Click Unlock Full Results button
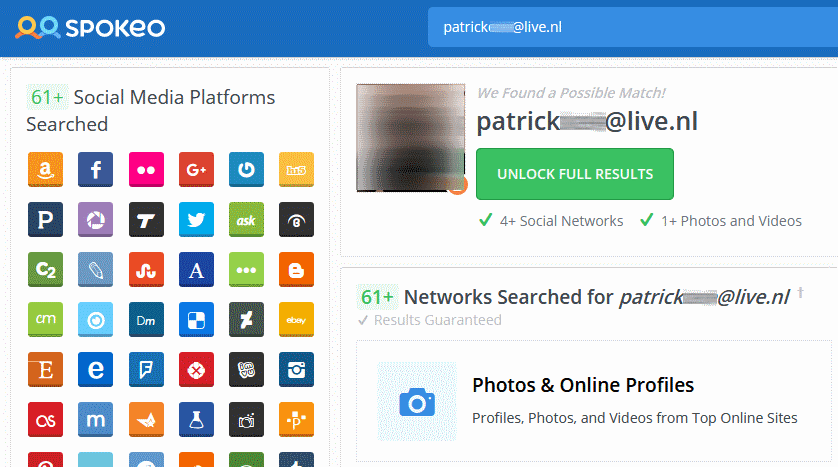Screen dimensions: 838x467 (575, 174)
